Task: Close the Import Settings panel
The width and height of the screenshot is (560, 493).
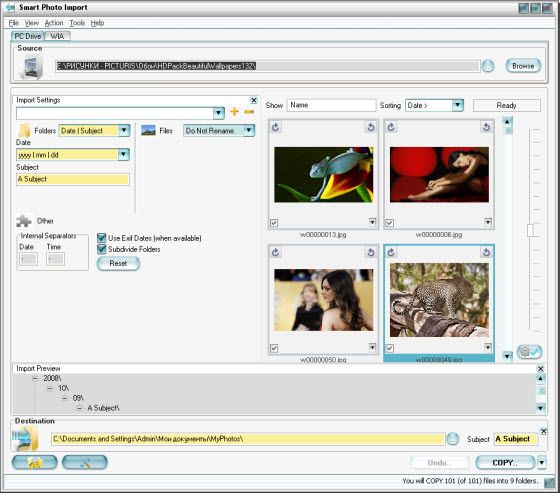Action: coord(254,100)
